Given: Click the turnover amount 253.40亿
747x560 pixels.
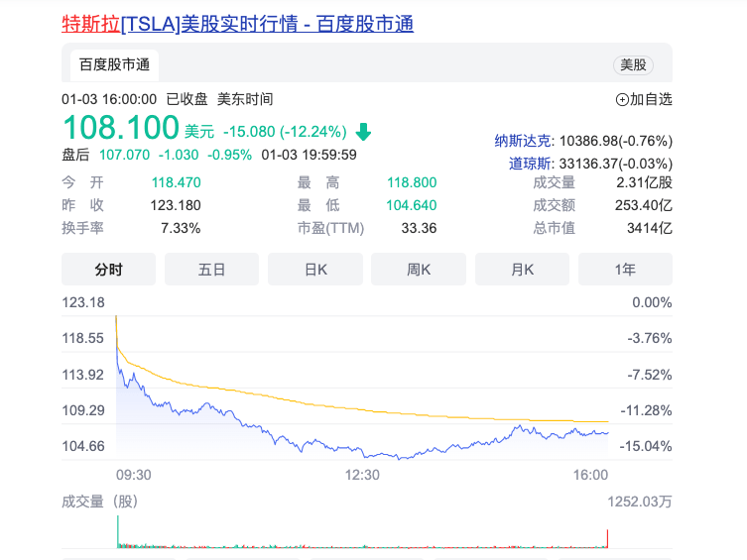Looking at the screenshot, I should pos(644,205).
